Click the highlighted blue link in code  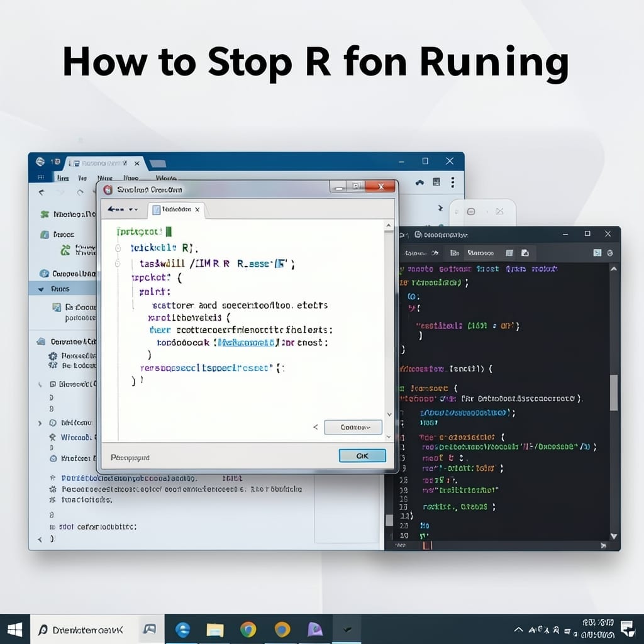(x=246, y=343)
